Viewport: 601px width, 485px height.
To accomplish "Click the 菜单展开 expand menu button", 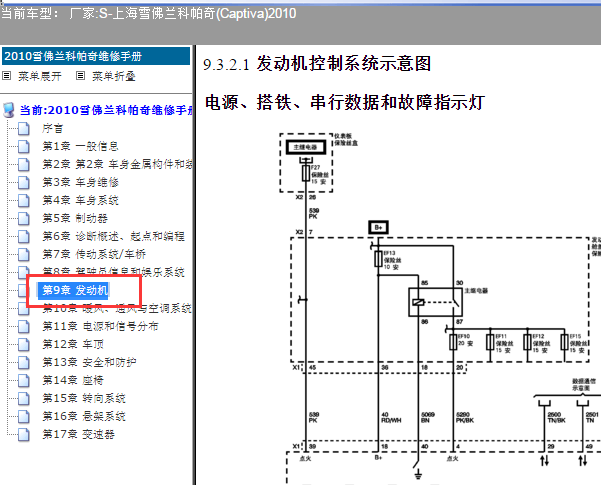I will point(40,76).
